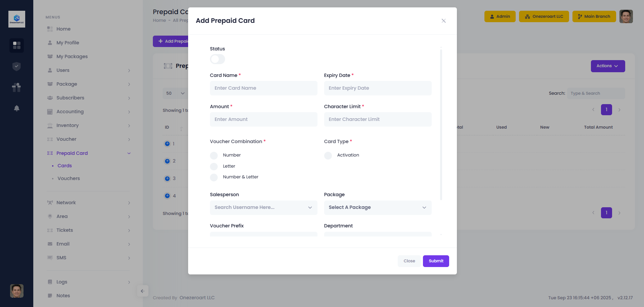Screen dimensions: 644x307
Task: Open the Select A Package dropdown
Action: [x=378, y=208]
